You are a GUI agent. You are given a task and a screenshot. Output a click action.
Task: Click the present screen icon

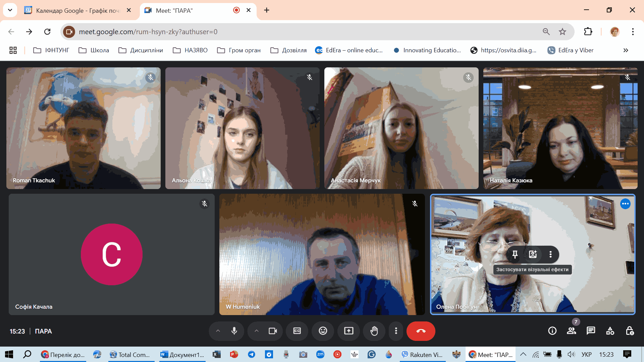point(348,331)
